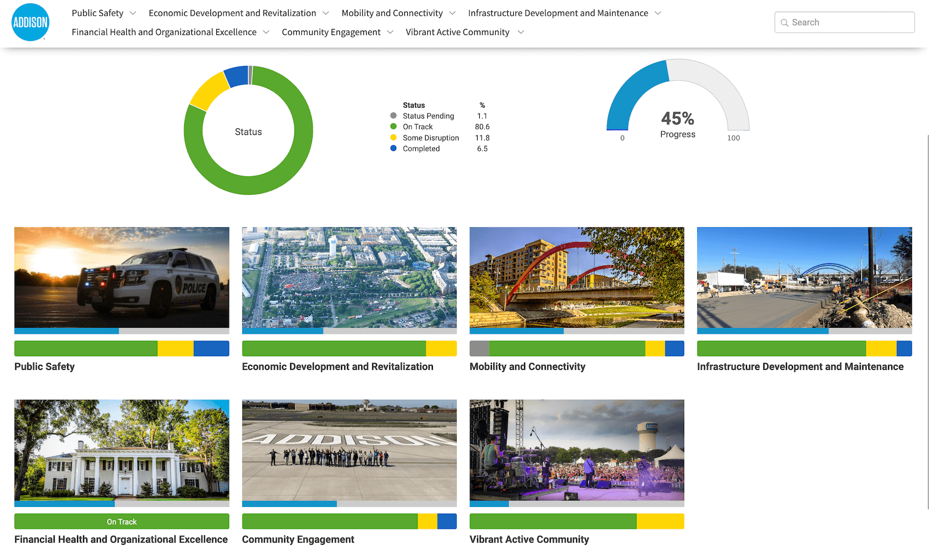929x560 pixels.
Task: Click the search magnifier icon
Action: (784, 22)
